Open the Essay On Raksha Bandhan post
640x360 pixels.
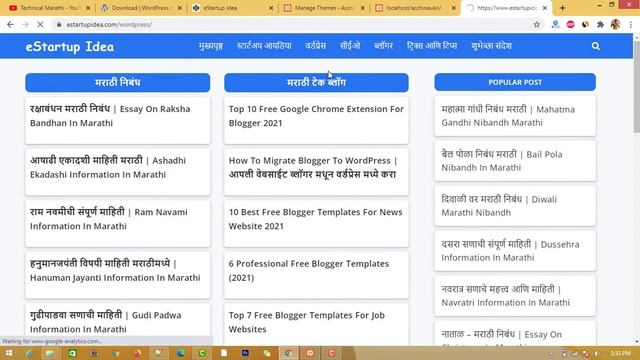tap(110, 116)
